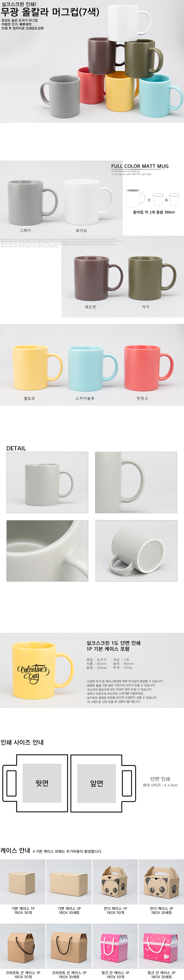Choose the 판다 케이스 2P box

click(161, 882)
